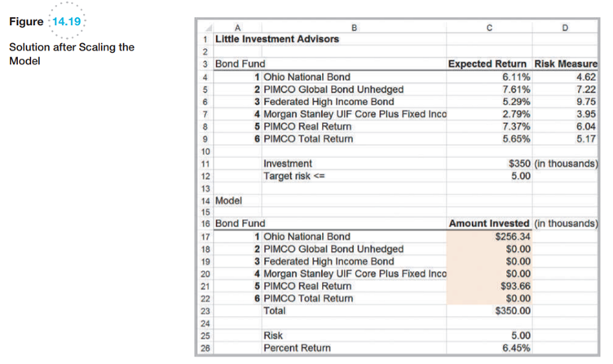Click row header 17

[x=203, y=237]
